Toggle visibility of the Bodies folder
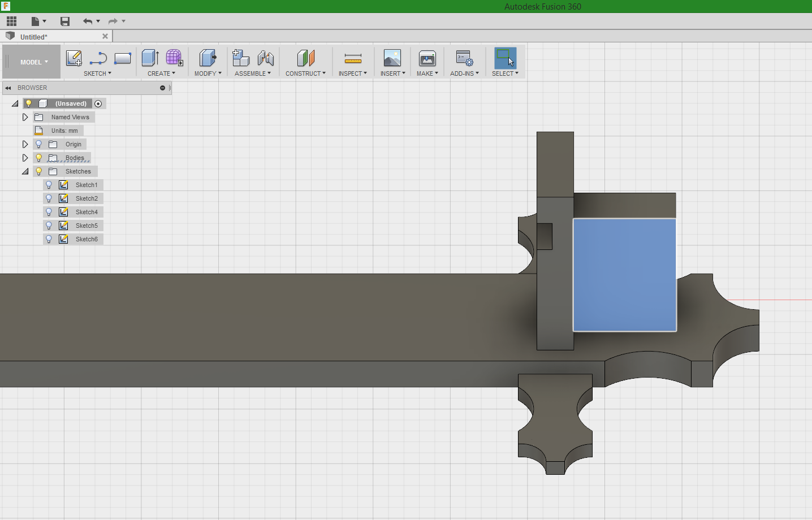Screen dimensions: 812x520 [39, 158]
